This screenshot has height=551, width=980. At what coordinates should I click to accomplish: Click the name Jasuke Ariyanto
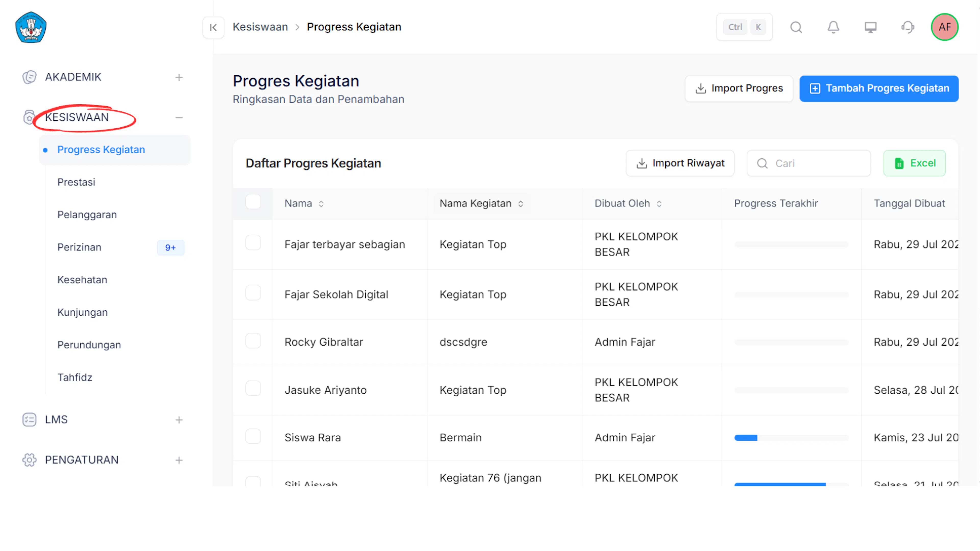[325, 390]
